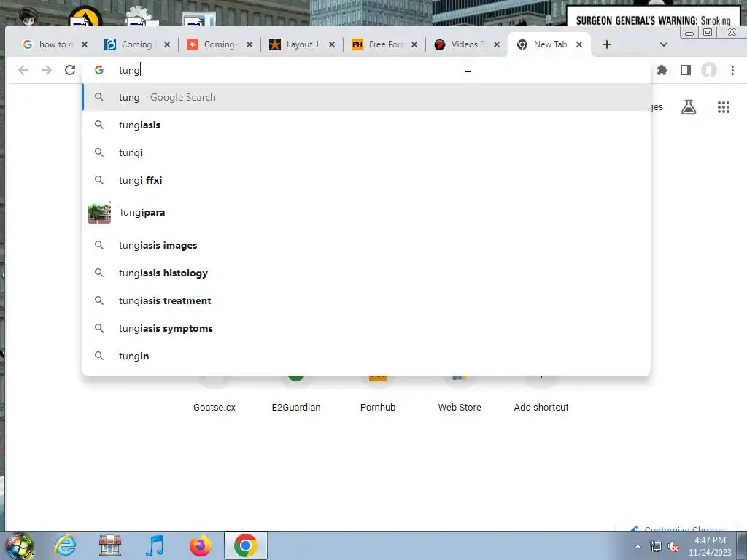Click the address bar containing 'tung'

(367, 70)
